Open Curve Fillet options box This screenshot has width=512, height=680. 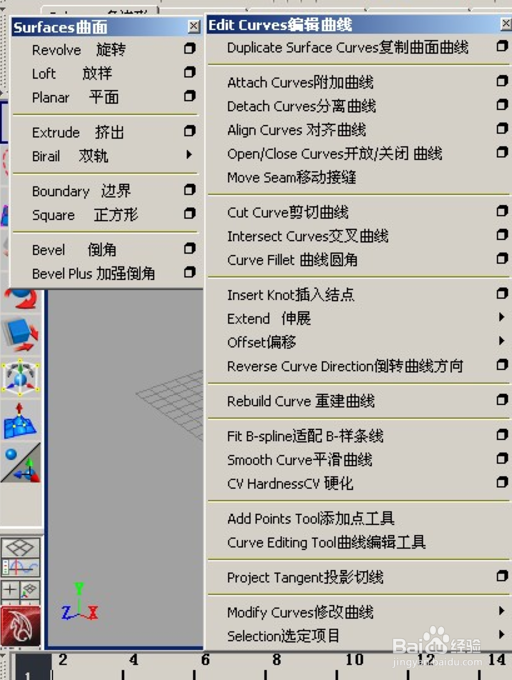[502, 258]
